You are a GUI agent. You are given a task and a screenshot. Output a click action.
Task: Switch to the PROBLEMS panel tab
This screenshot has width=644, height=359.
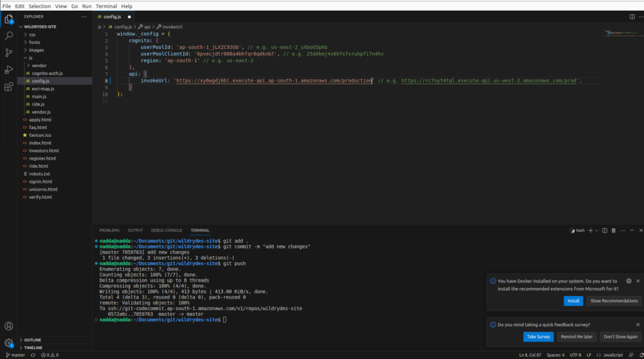click(109, 231)
